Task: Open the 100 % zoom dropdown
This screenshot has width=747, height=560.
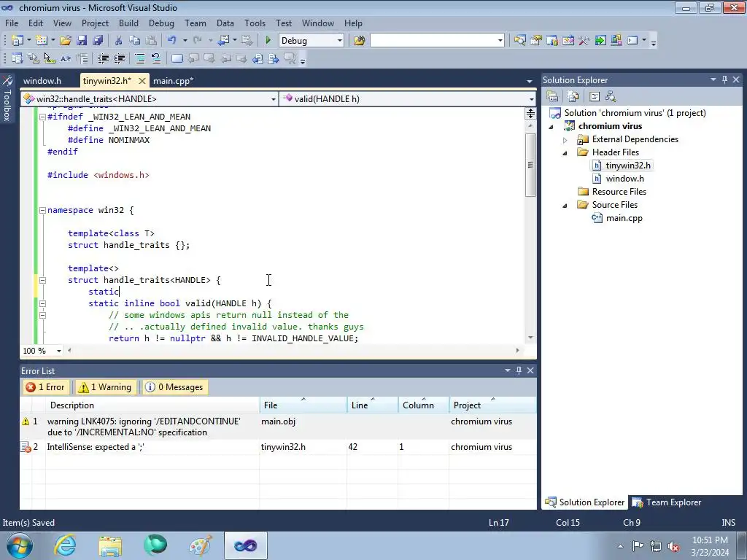Action: (59, 351)
